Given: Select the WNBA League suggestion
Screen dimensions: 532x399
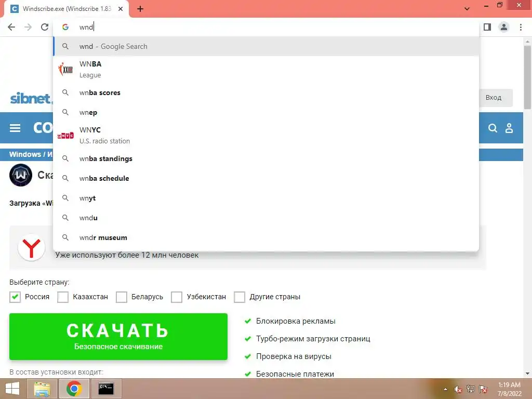Looking at the screenshot, I should click(x=266, y=69).
